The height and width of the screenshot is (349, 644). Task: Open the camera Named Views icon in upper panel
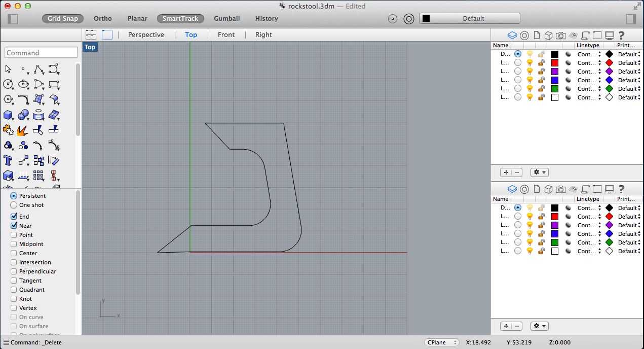pyautogui.click(x=560, y=35)
